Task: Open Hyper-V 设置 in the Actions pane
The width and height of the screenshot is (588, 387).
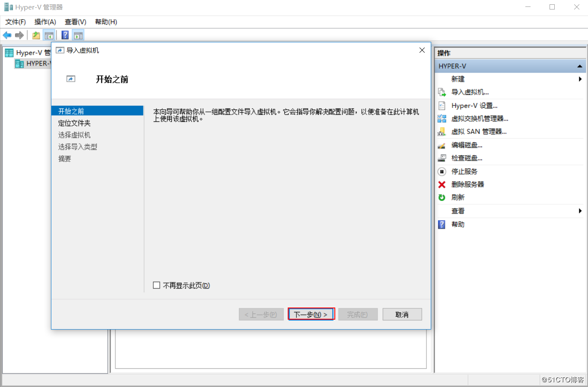Action: pos(474,105)
